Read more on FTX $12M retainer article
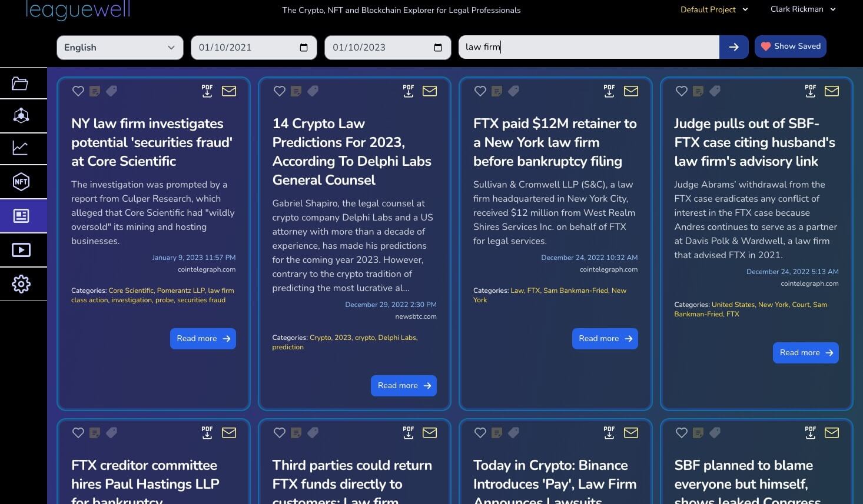Image resolution: width=863 pixels, height=504 pixels. coord(605,339)
